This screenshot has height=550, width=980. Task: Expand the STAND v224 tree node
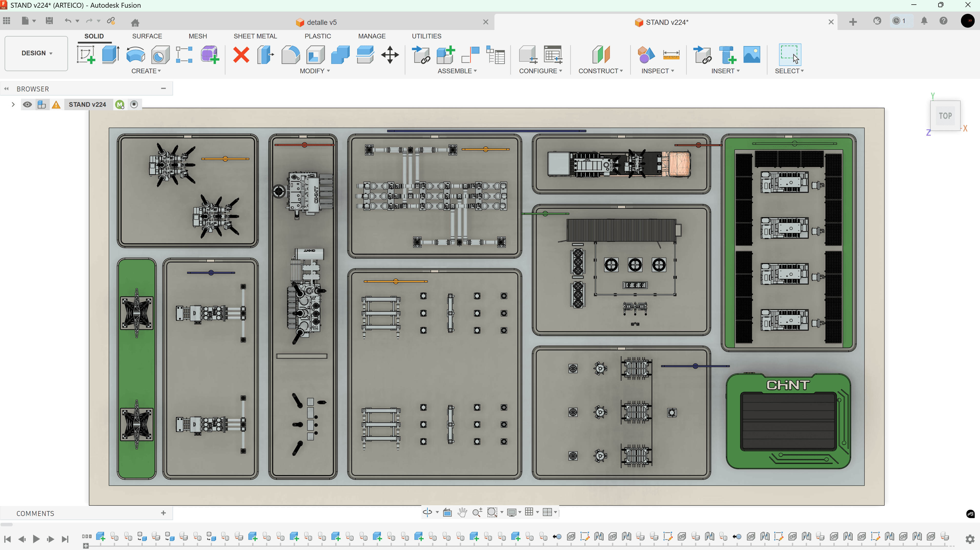pyautogui.click(x=13, y=104)
